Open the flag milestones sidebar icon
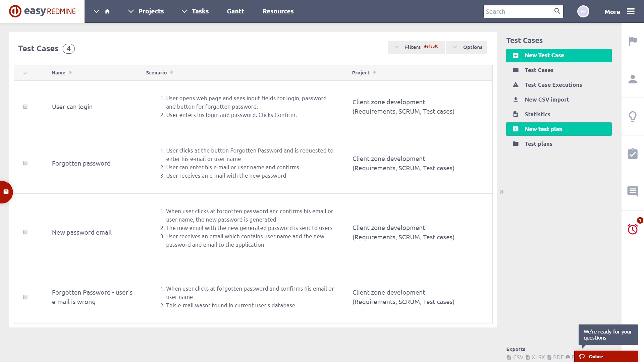644x362 pixels. click(633, 42)
